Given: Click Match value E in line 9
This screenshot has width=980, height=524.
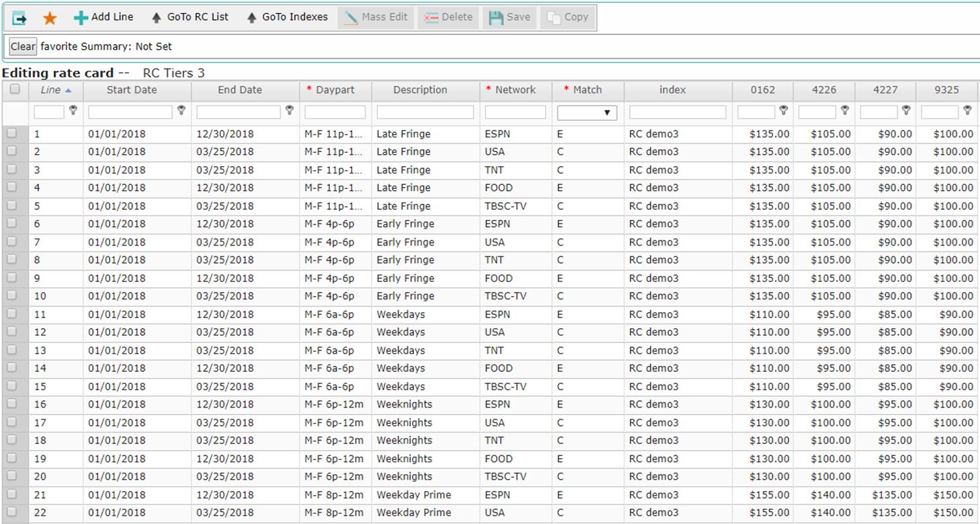Looking at the screenshot, I should tap(561, 278).
